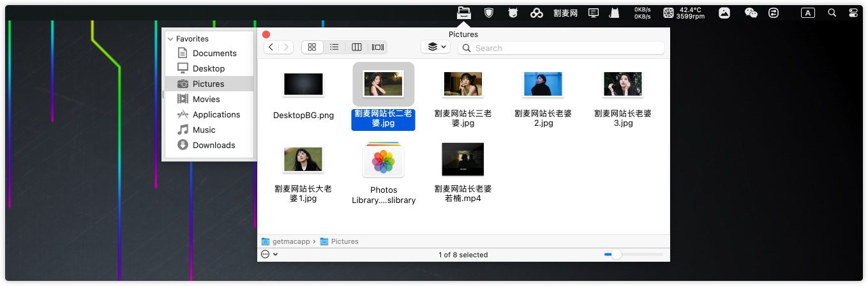Screen dimensions: 868x286
Task: Click the 割麦网 menu bar item
Action: 565,13
